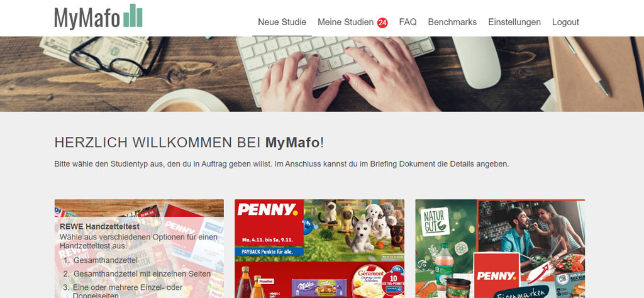Open the Neue Studie tab
The height and width of the screenshot is (298, 644).
point(282,22)
